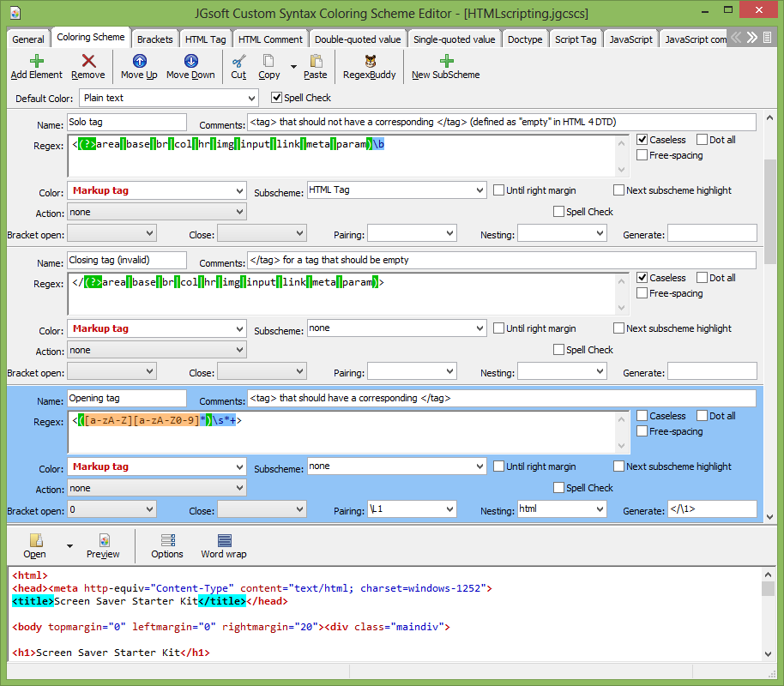Paste element from clipboard
This screenshot has height=686, width=784.
click(x=316, y=67)
